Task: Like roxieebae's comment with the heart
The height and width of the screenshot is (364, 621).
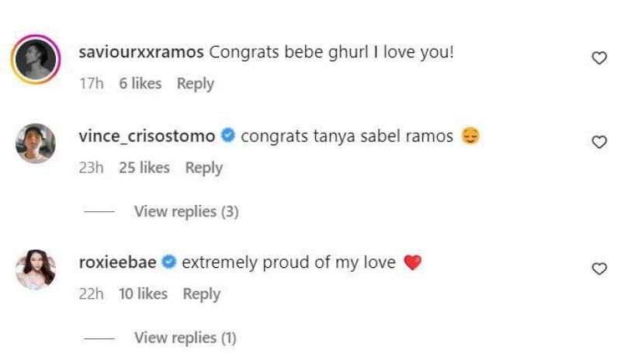Action: point(599,269)
